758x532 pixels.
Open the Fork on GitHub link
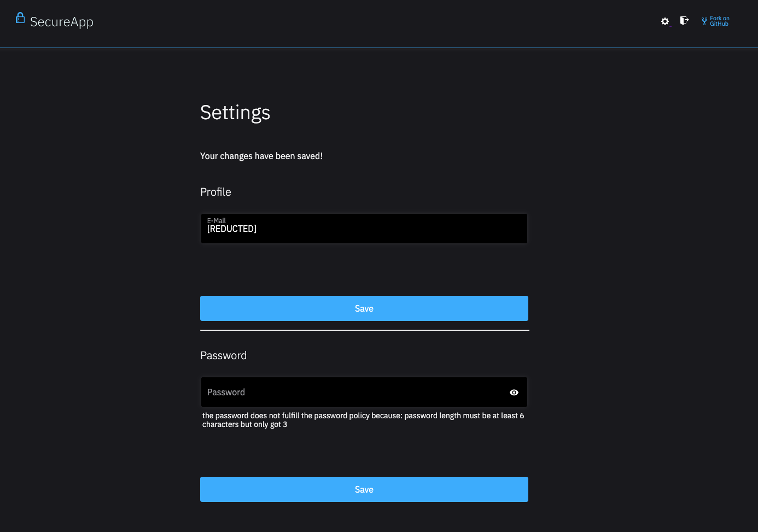click(x=719, y=21)
